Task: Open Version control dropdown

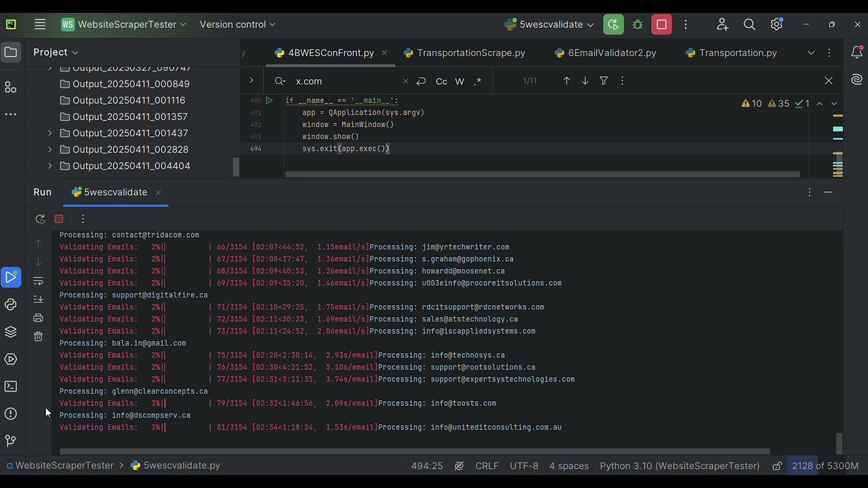Action: pyautogui.click(x=237, y=24)
